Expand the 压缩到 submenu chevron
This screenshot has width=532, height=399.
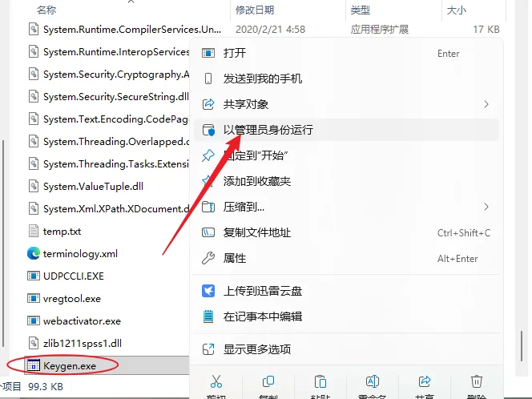[486, 207]
